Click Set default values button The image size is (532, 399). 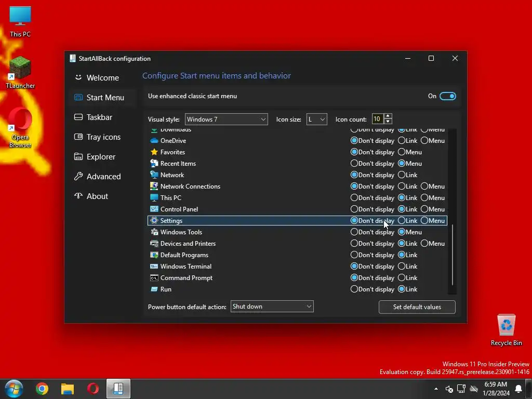tap(417, 307)
